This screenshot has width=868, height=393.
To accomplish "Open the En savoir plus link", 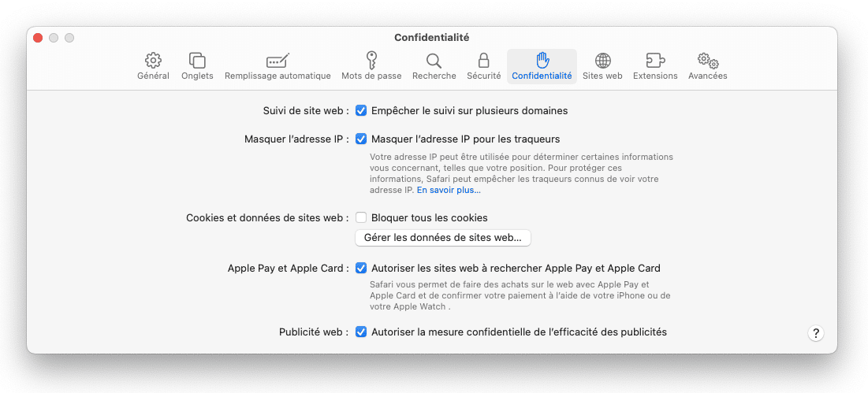I will 449,190.
